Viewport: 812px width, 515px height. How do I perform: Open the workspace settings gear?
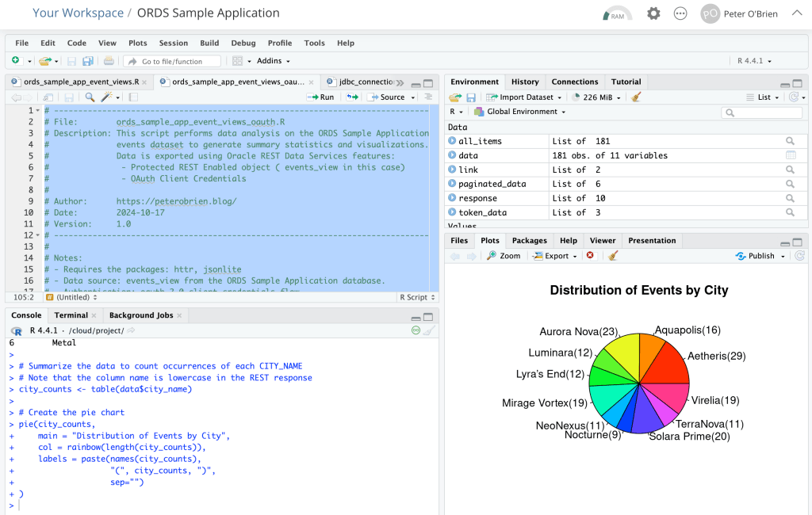click(x=653, y=13)
